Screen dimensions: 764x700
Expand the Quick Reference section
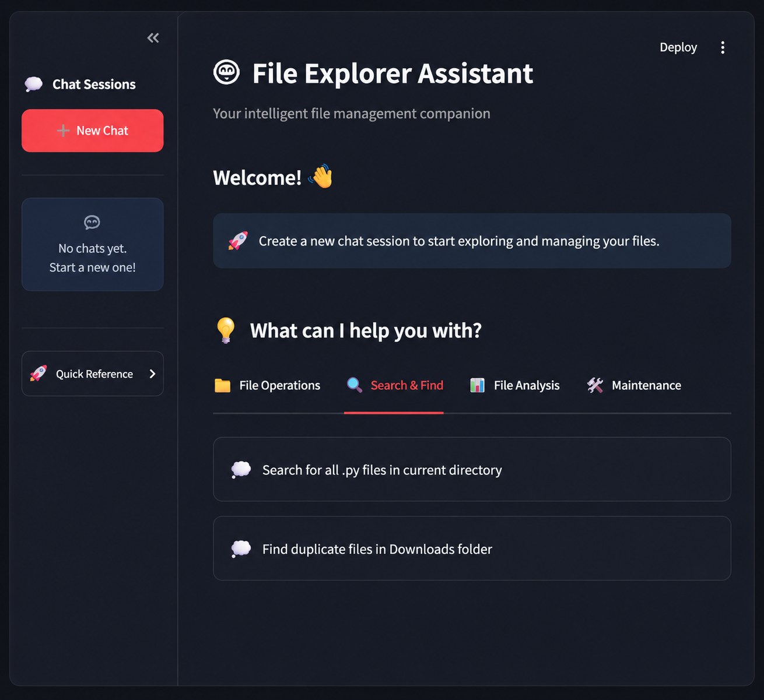tap(93, 374)
